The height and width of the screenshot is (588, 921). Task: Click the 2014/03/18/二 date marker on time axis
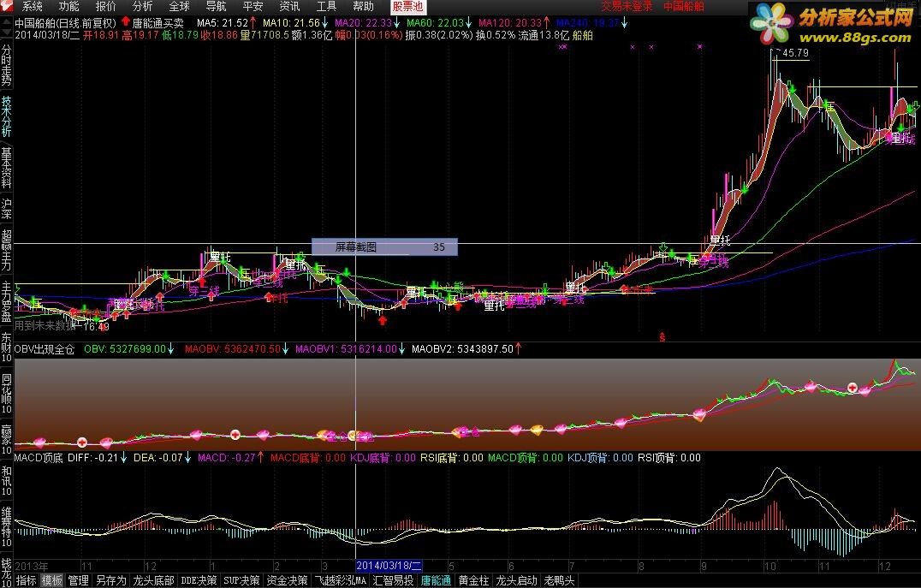[x=389, y=566]
